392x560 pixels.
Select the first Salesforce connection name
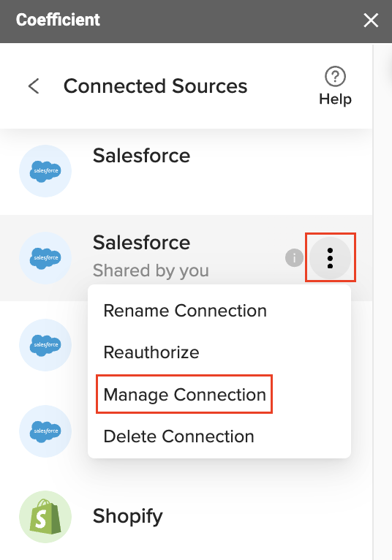coord(141,156)
